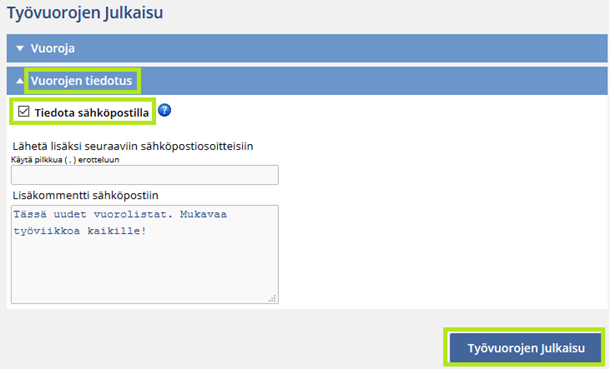The image size is (611, 369).
Task: Click the blue help question mark icon
Action: (164, 111)
